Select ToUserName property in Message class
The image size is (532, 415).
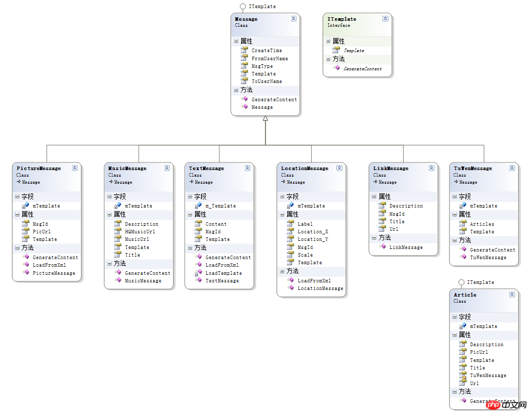coord(267,81)
